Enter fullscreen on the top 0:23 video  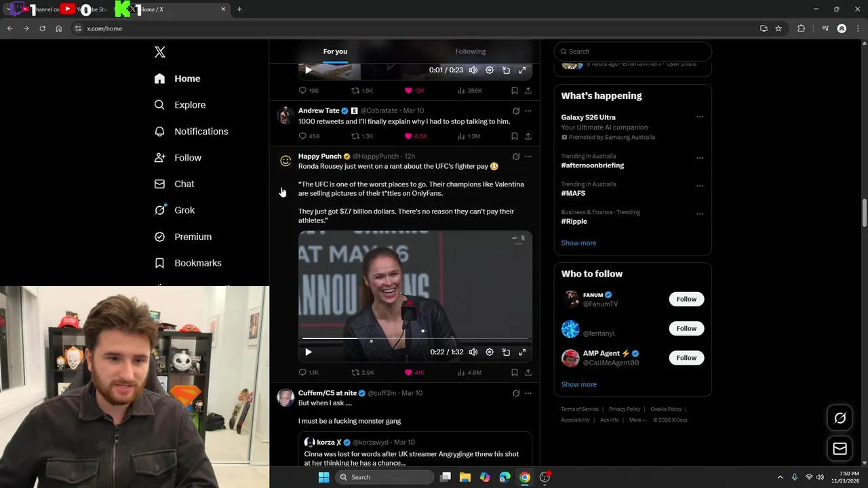(522, 70)
